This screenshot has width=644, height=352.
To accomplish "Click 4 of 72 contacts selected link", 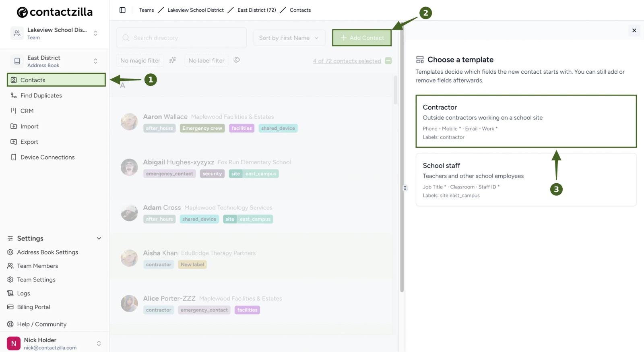I will click(347, 61).
